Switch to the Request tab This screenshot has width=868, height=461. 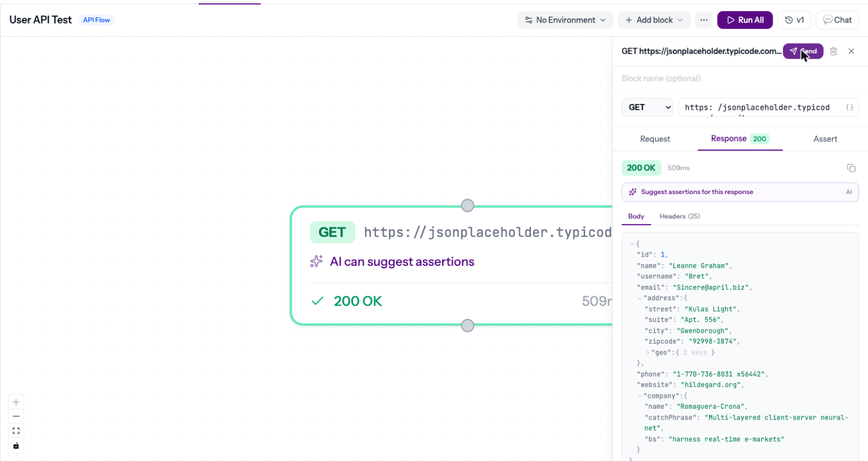(655, 139)
